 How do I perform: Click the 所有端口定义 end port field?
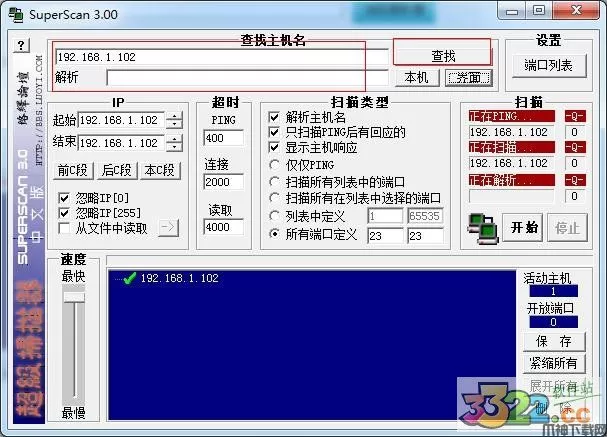tap(425, 236)
